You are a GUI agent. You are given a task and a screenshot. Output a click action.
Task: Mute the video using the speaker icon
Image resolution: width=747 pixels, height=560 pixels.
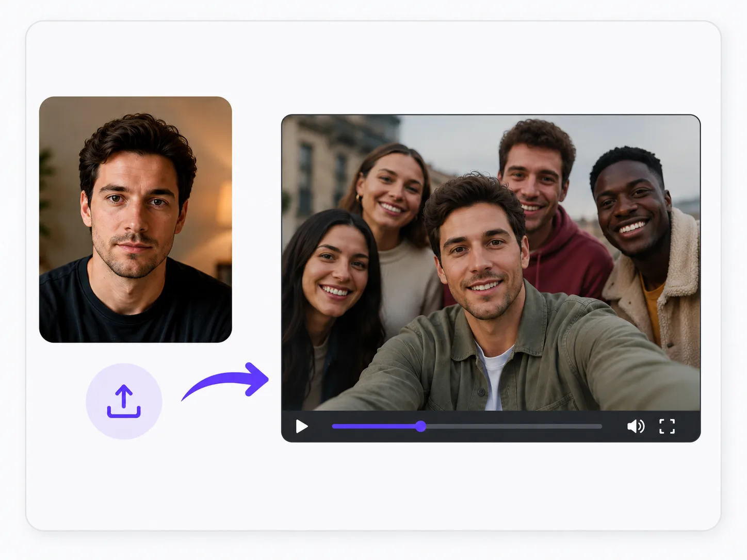(x=636, y=426)
